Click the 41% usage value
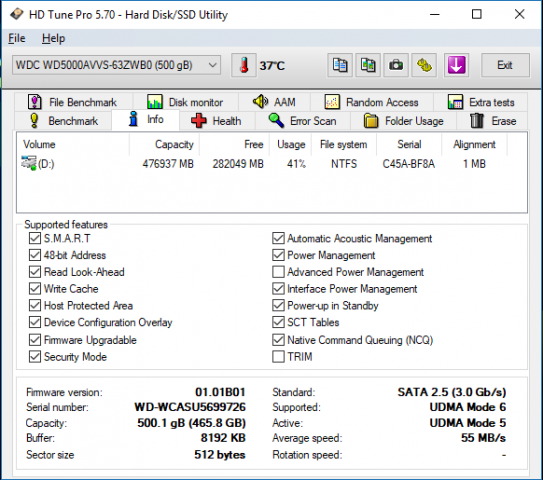The height and width of the screenshot is (480, 543). pos(296,164)
